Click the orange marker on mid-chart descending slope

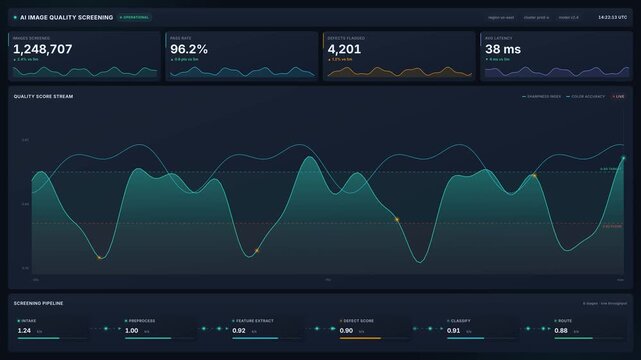[397, 219]
